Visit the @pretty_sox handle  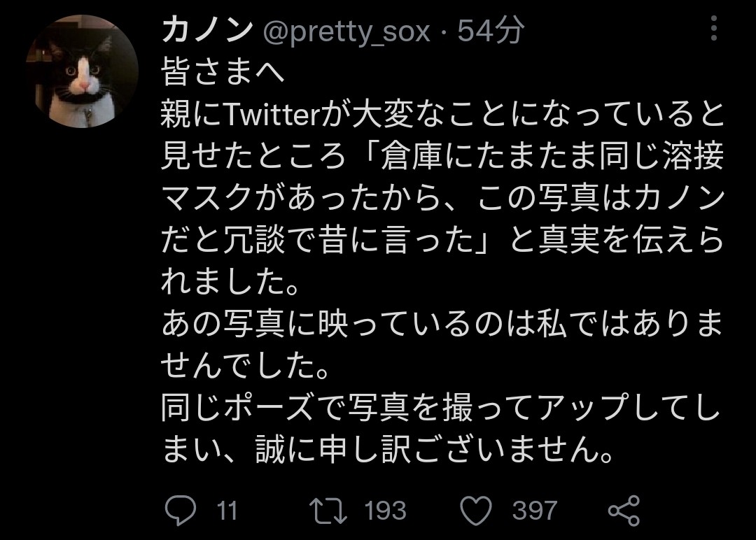pos(346,31)
